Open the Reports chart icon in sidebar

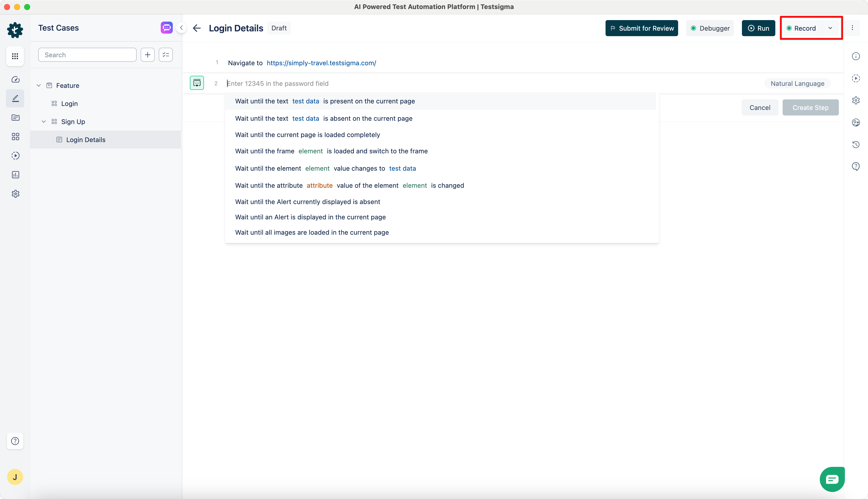pos(15,175)
